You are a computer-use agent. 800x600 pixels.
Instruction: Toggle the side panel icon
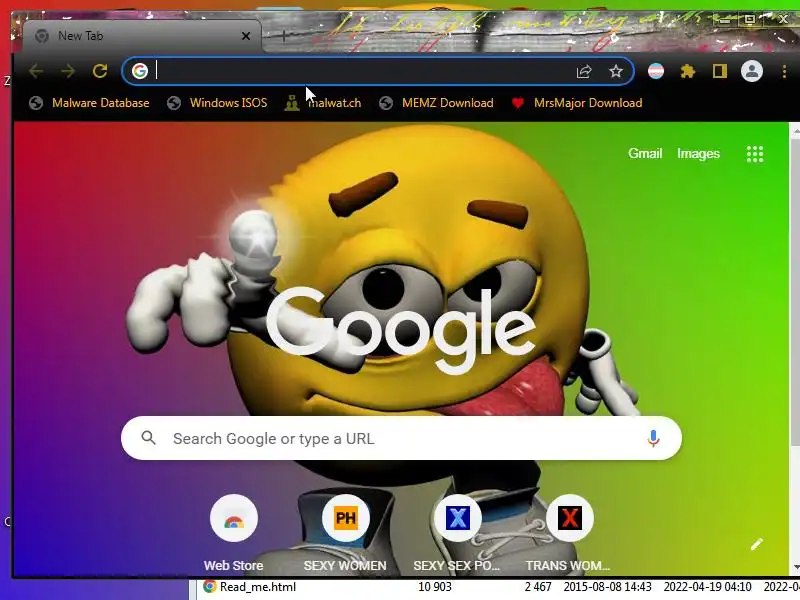pos(719,71)
